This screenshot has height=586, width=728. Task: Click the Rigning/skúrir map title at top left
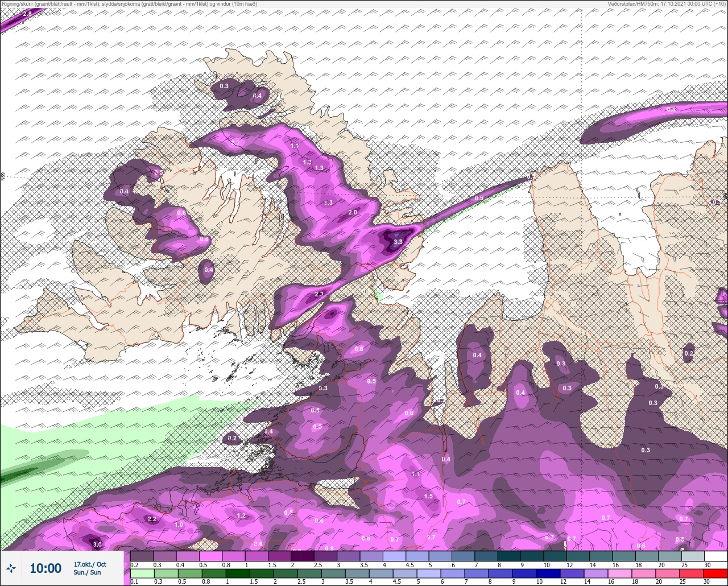129,3
